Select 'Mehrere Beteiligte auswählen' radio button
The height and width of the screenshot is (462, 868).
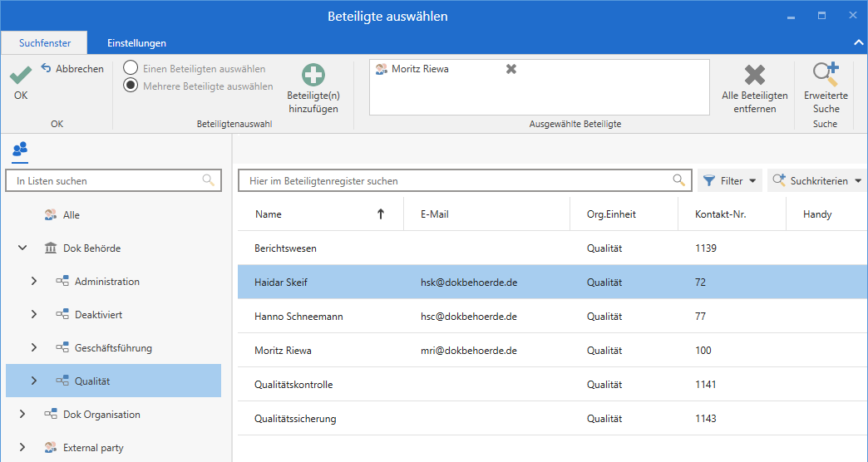[x=131, y=86]
